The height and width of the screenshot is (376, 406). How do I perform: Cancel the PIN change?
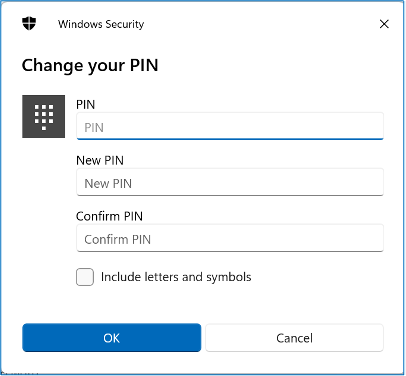point(294,338)
